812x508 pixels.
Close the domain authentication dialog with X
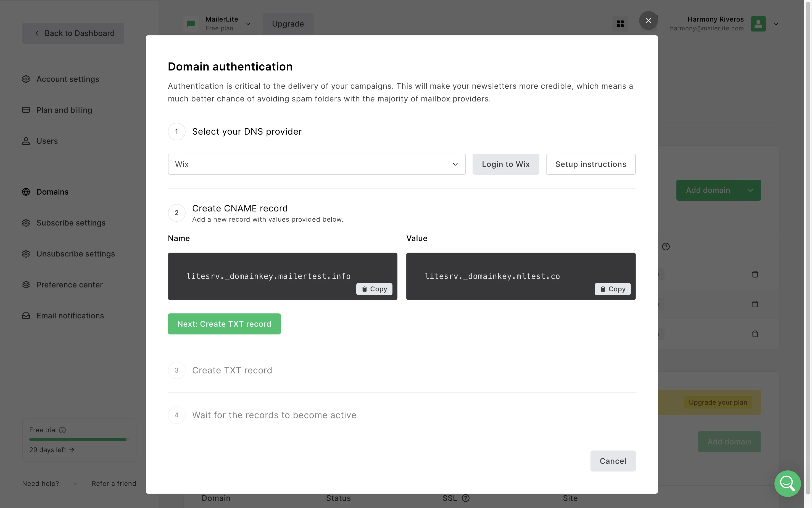tap(648, 20)
